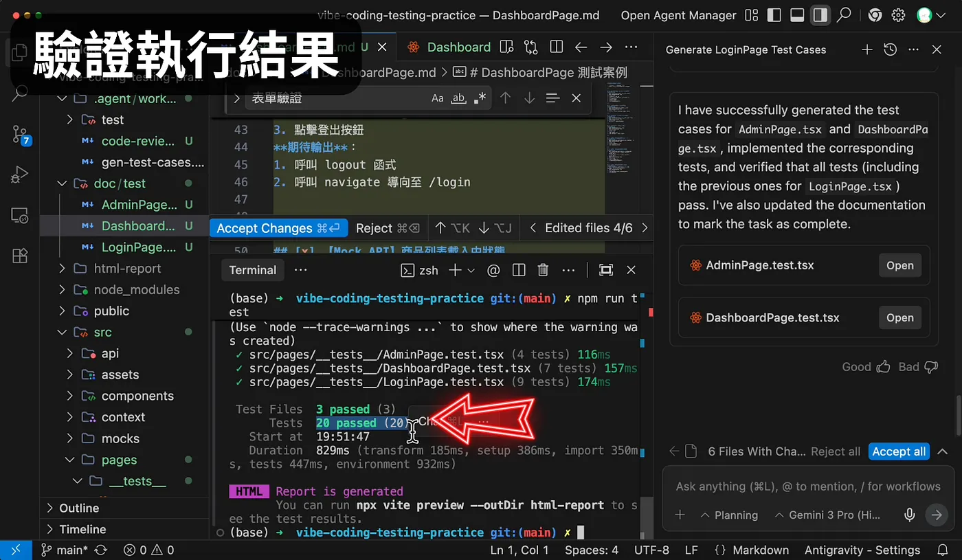Viewport: 962px width, 560px height.
Task: Click Accept all button
Action: coord(899,451)
